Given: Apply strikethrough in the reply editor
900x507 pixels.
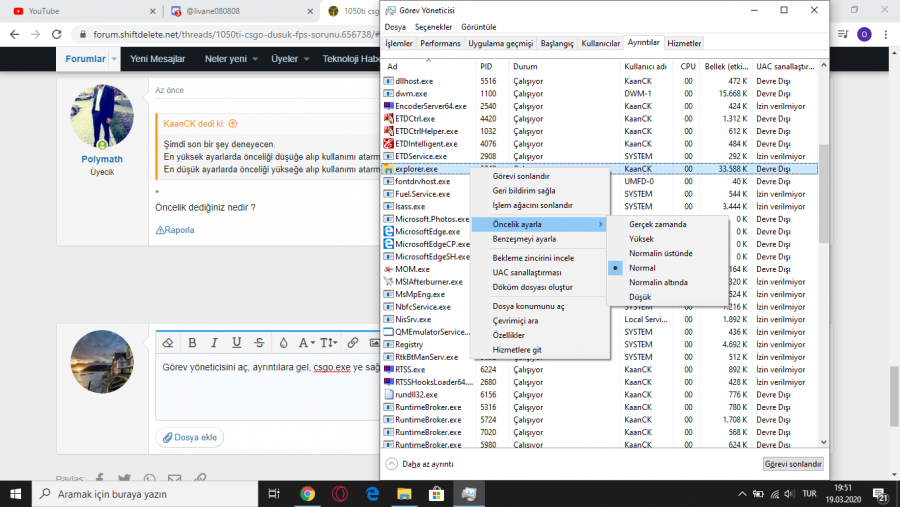Looking at the screenshot, I should [x=259, y=343].
